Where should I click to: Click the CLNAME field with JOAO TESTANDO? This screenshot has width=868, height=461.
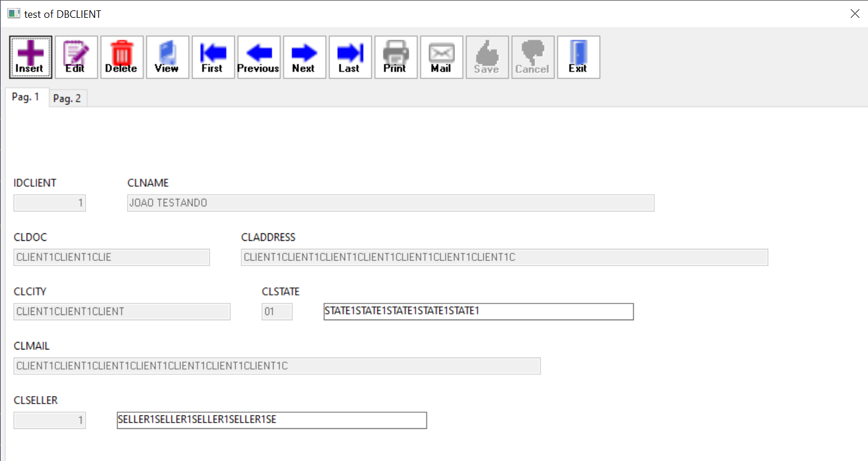click(391, 203)
